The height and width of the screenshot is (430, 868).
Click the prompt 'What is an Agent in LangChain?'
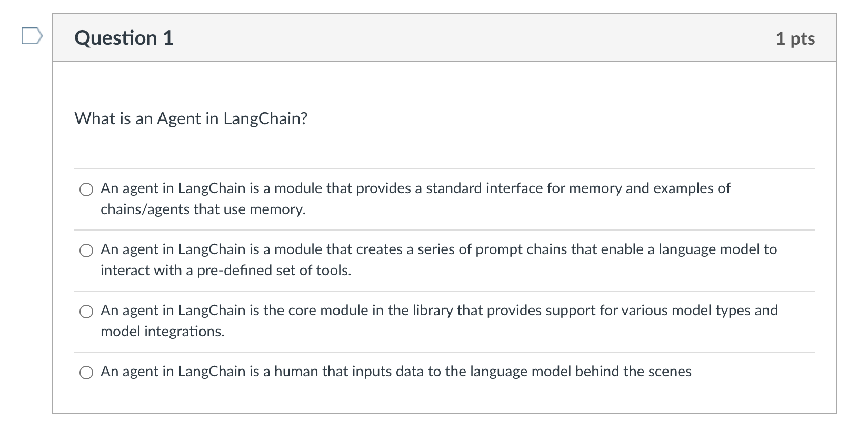tap(191, 119)
